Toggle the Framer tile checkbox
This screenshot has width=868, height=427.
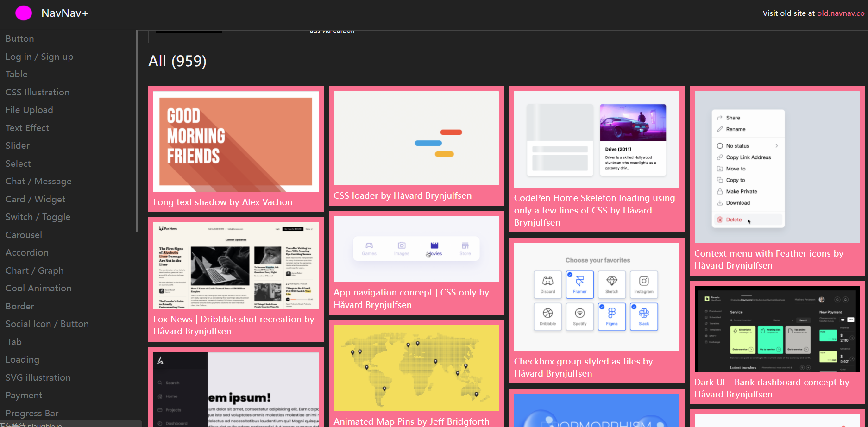(x=579, y=284)
